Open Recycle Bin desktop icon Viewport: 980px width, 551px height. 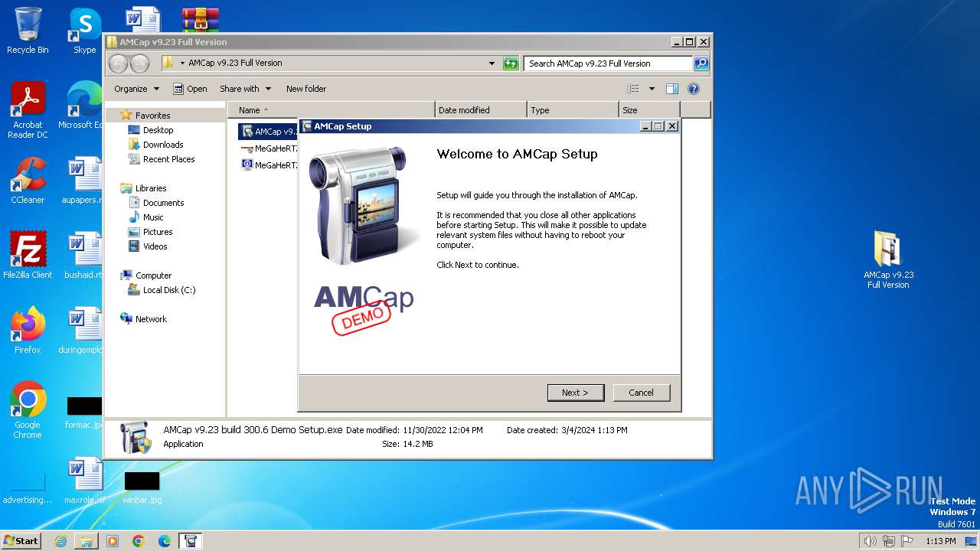(28, 31)
